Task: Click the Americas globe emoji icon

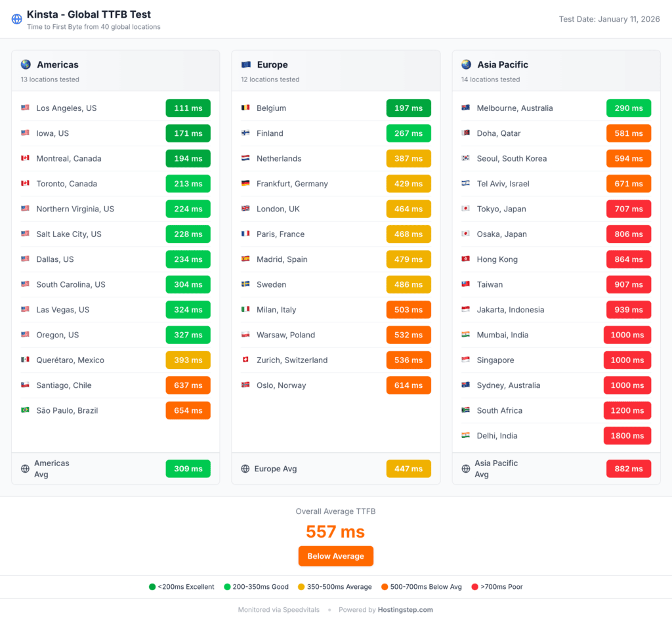Action: [x=26, y=64]
